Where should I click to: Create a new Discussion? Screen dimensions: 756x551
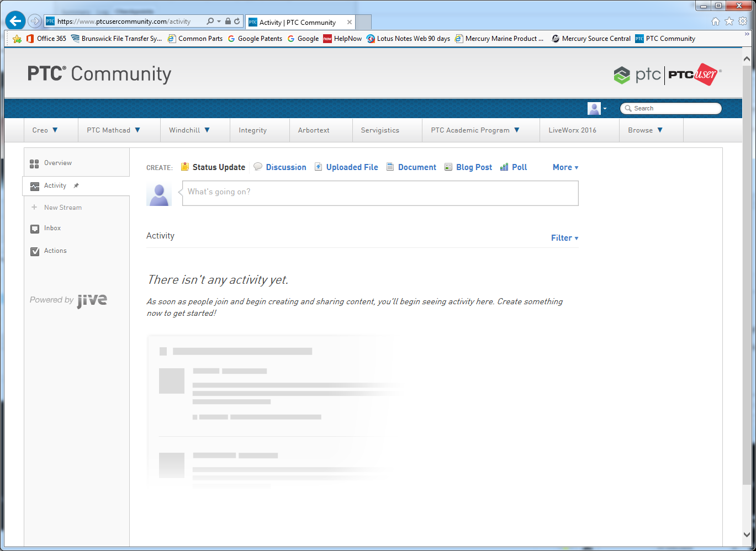pos(280,167)
